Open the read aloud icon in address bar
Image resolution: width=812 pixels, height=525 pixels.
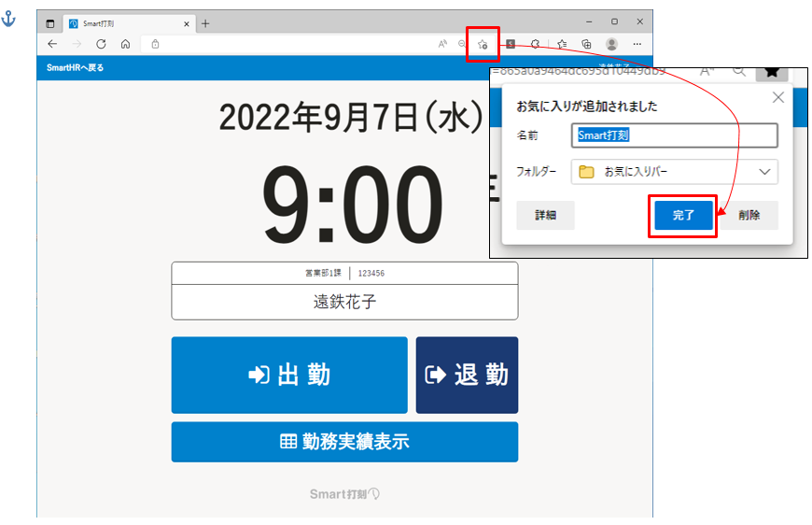tap(442, 44)
